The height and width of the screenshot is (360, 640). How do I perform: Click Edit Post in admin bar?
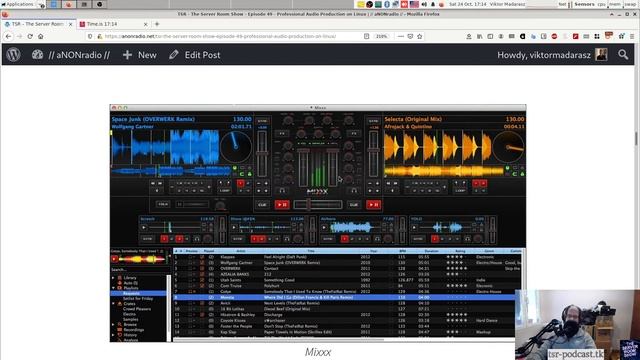tap(195, 55)
